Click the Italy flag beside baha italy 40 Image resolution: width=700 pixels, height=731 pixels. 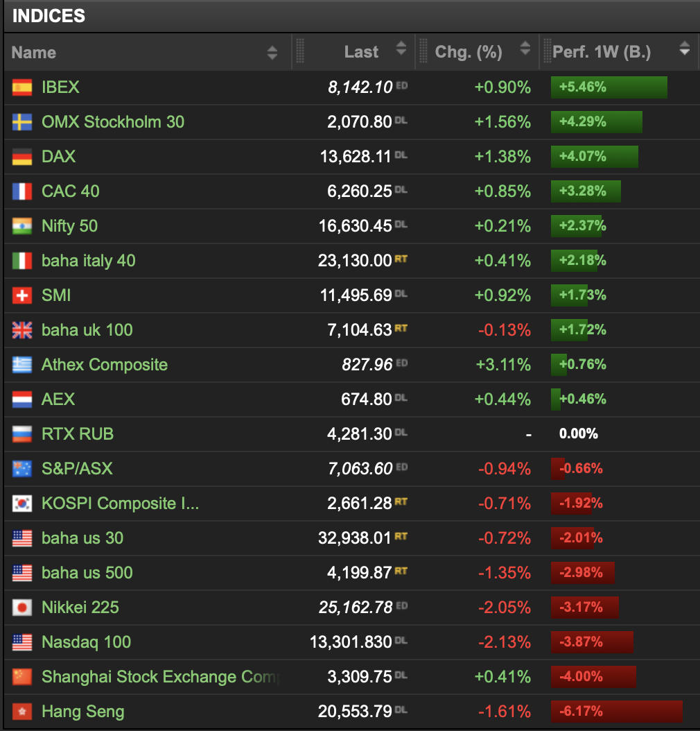point(22,261)
